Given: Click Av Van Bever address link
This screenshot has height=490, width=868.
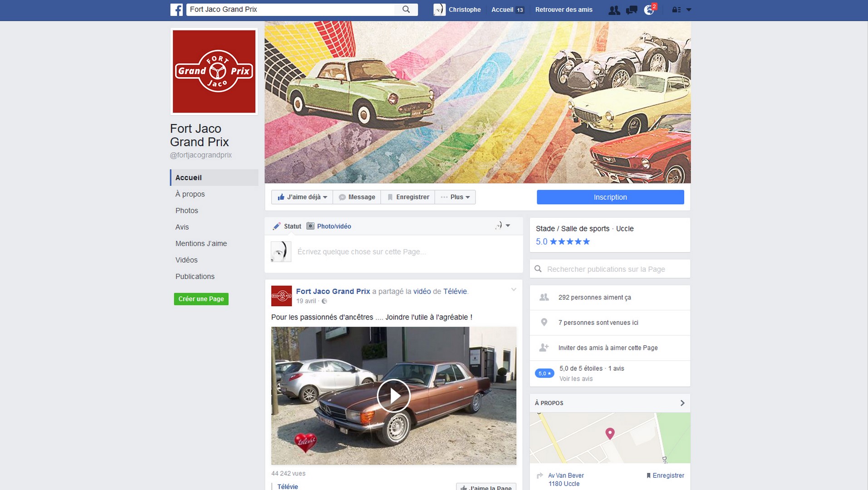Looking at the screenshot, I should click(566, 480).
